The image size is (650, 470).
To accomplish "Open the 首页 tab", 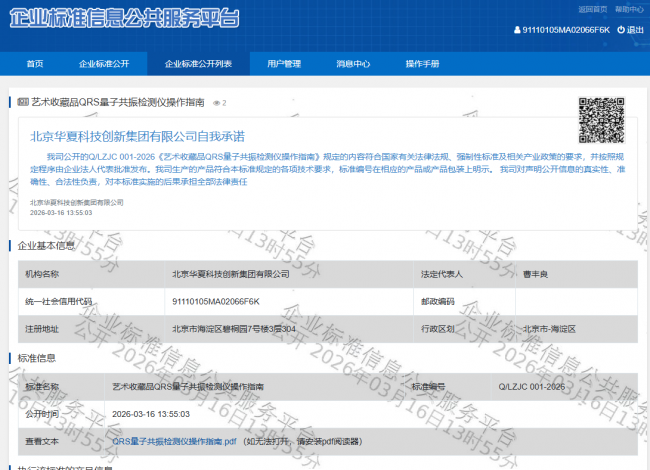I will (x=35, y=64).
